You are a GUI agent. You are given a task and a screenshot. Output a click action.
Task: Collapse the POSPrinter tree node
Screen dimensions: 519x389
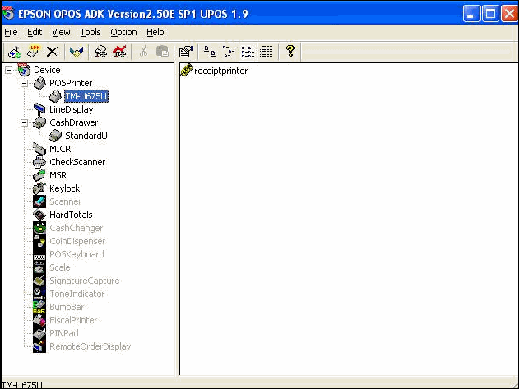pos(24,83)
